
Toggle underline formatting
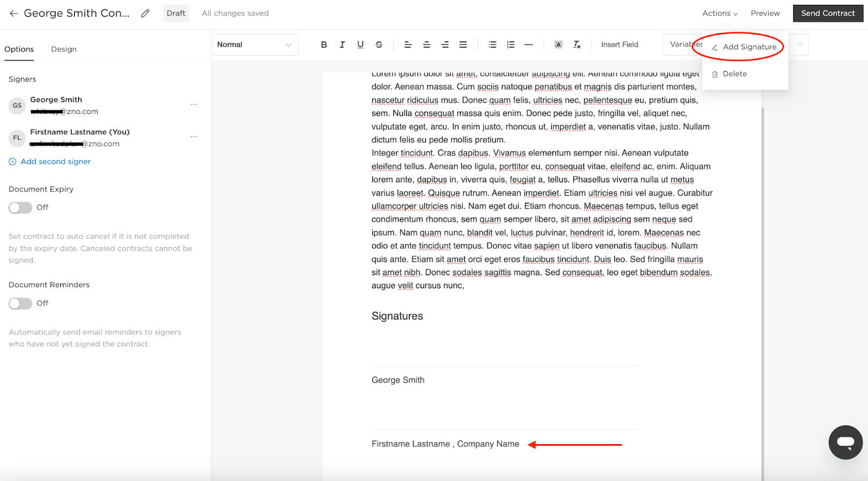click(360, 45)
